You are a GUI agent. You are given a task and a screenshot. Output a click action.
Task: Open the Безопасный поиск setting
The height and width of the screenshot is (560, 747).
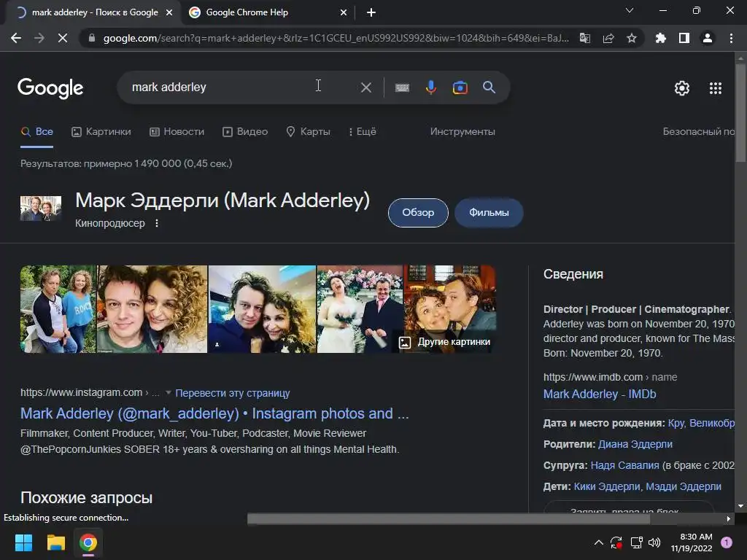[698, 131]
